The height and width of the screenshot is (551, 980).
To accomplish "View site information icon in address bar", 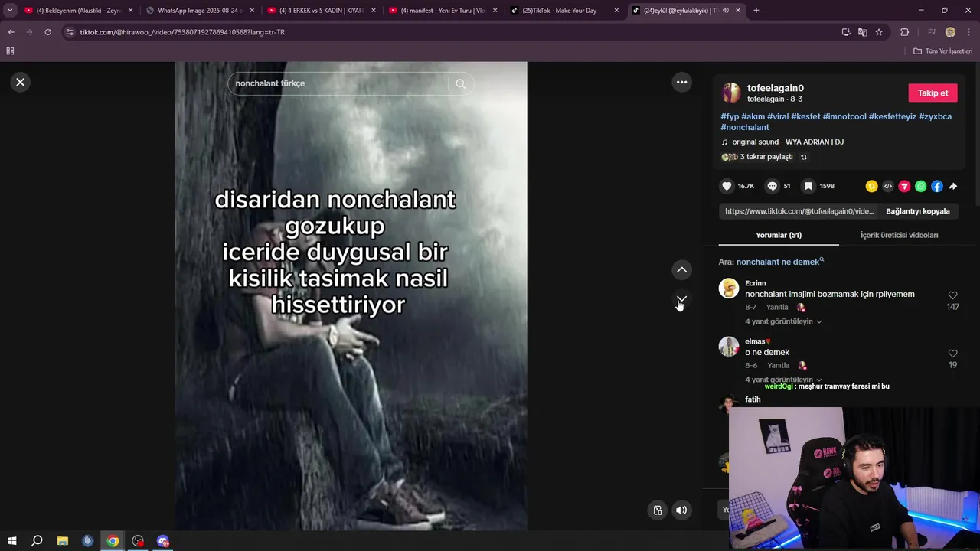I will tap(70, 32).
